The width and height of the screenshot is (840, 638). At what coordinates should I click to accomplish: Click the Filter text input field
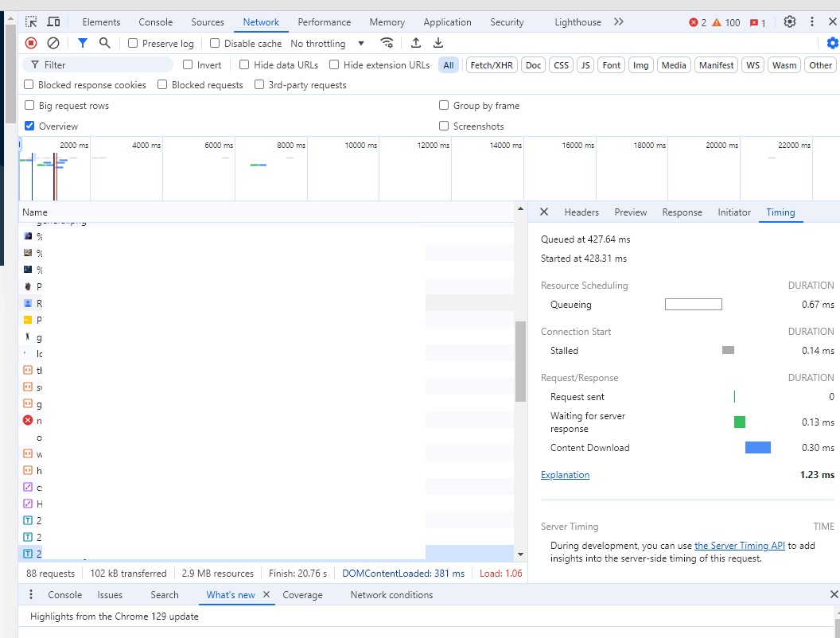[98, 64]
